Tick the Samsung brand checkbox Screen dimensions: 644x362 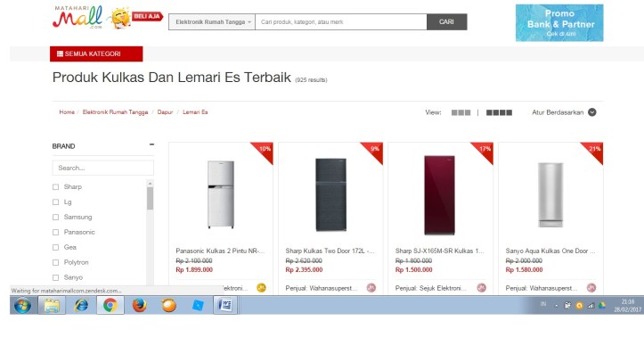pos(56,217)
